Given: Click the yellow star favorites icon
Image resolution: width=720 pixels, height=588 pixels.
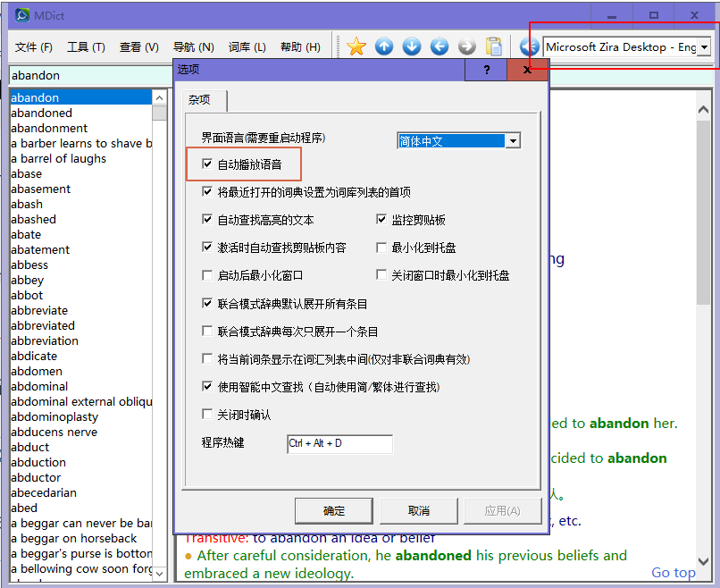Looking at the screenshot, I should coord(356,46).
